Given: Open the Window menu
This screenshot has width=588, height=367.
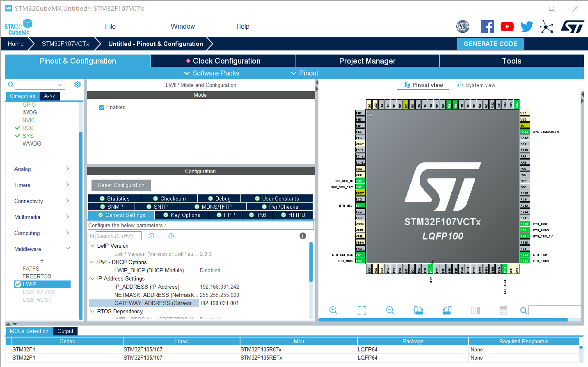Looking at the screenshot, I should (x=182, y=26).
